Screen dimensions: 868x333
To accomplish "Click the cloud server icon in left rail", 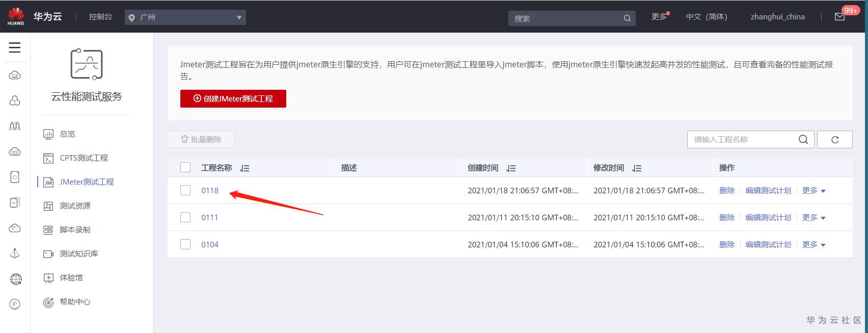I will [15, 75].
